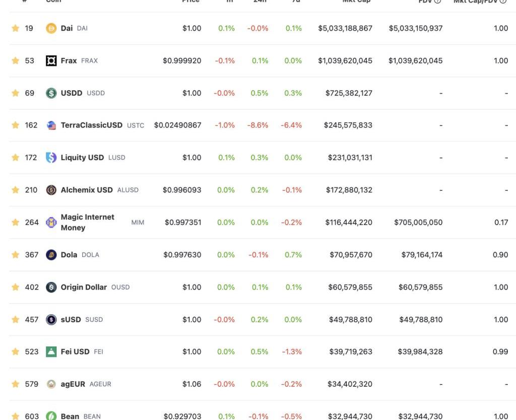The height and width of the screenshot is (420, 516).
Task: Click the Magic Internet Money logo icon
Action: coord(51,222)
